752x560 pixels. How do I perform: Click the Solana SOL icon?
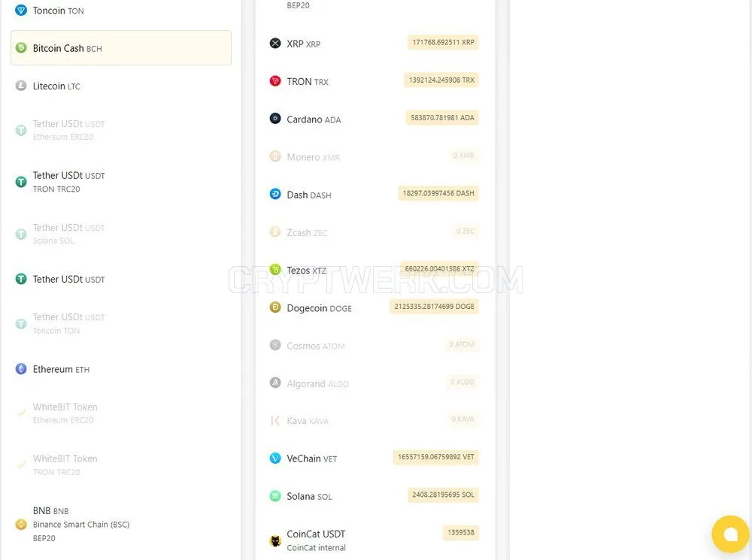point(275,496)
